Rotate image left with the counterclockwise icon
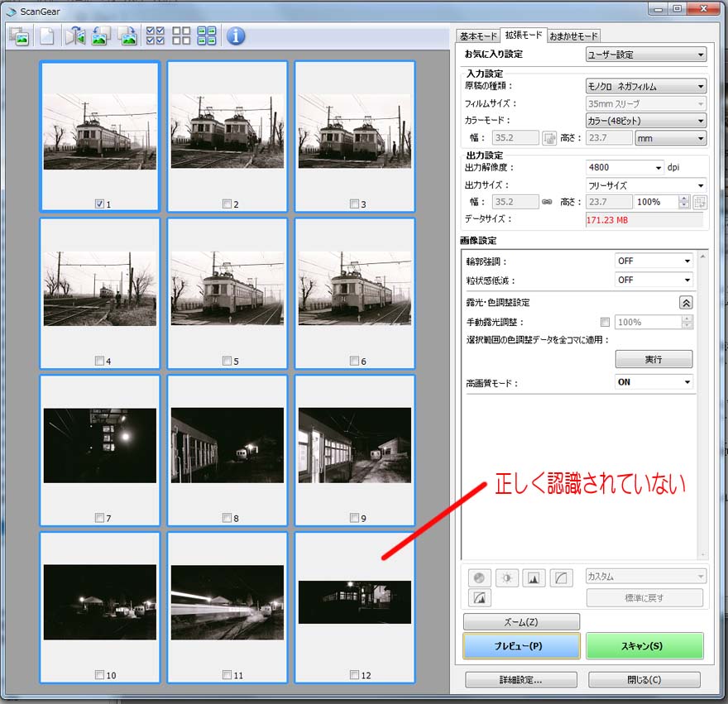The image size is (728, 704). coord(101,36)
